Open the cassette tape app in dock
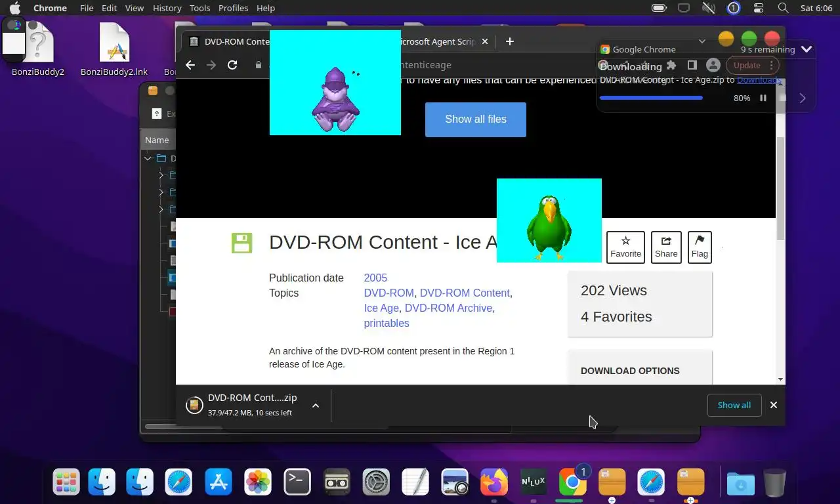This screenshot has width=840, height=504. (x=337, y=482)
